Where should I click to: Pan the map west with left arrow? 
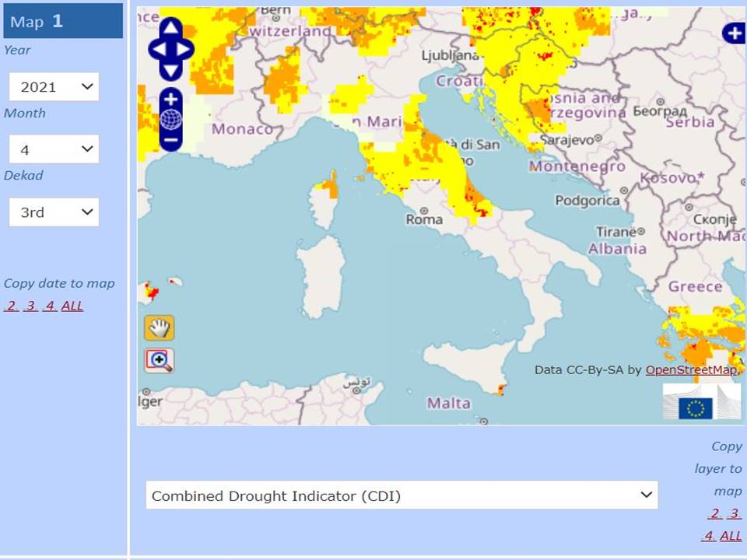point(157,50)
